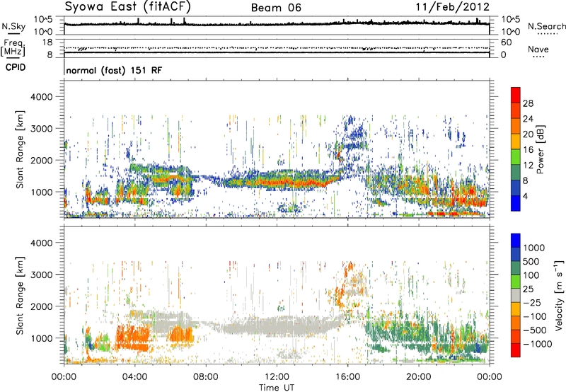Screen dimensions: 566x392
Task: Click the "Power [dB]" colorbar title
Action: (x=540, y=149)
